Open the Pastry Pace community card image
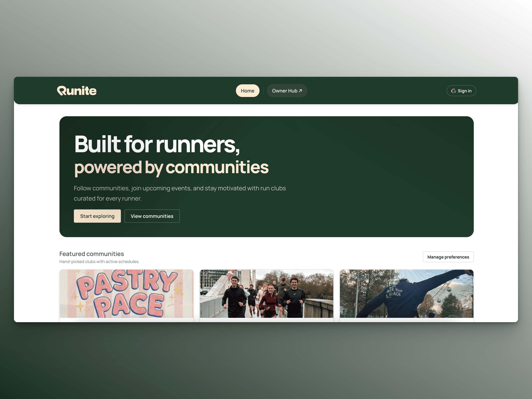 point(126,293)
